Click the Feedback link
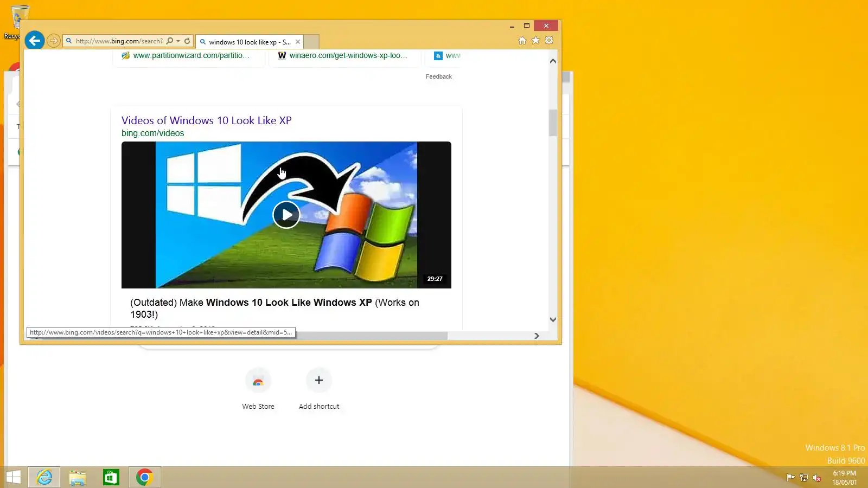 438,76
